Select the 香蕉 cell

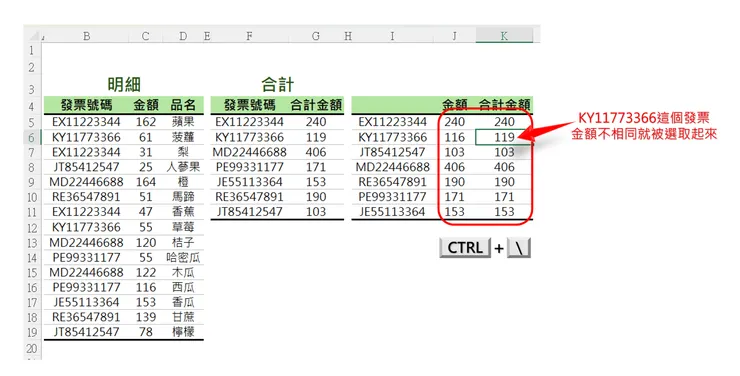click(x=183, y=212)
